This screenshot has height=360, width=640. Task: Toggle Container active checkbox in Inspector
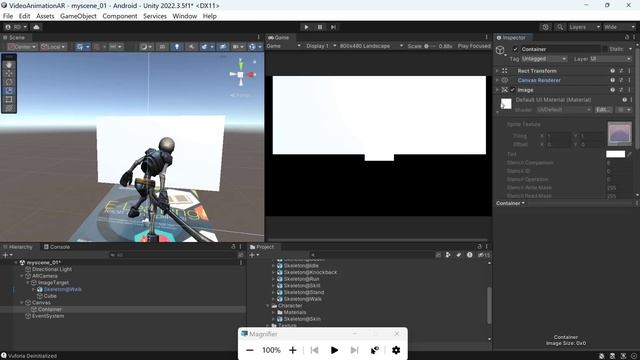click(515, 49)
